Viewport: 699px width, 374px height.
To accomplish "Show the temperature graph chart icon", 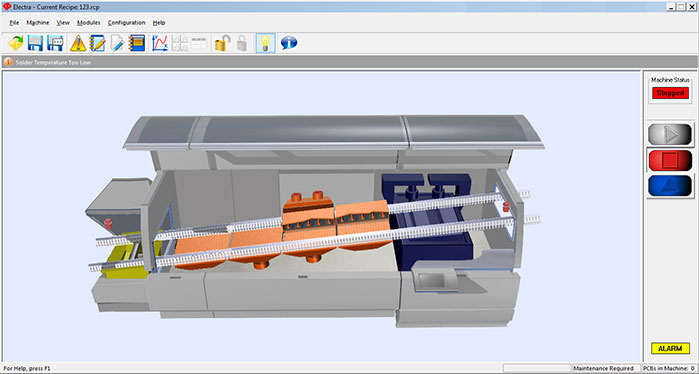I will [x=160, y=43].
